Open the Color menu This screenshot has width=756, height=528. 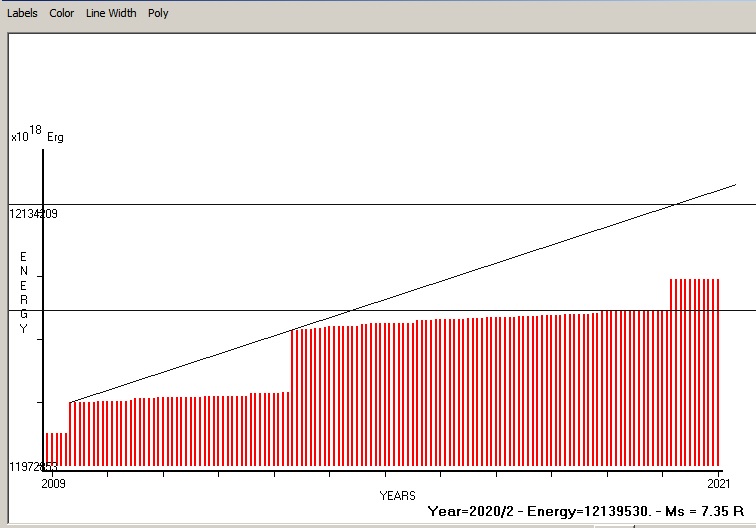point(62,13)
